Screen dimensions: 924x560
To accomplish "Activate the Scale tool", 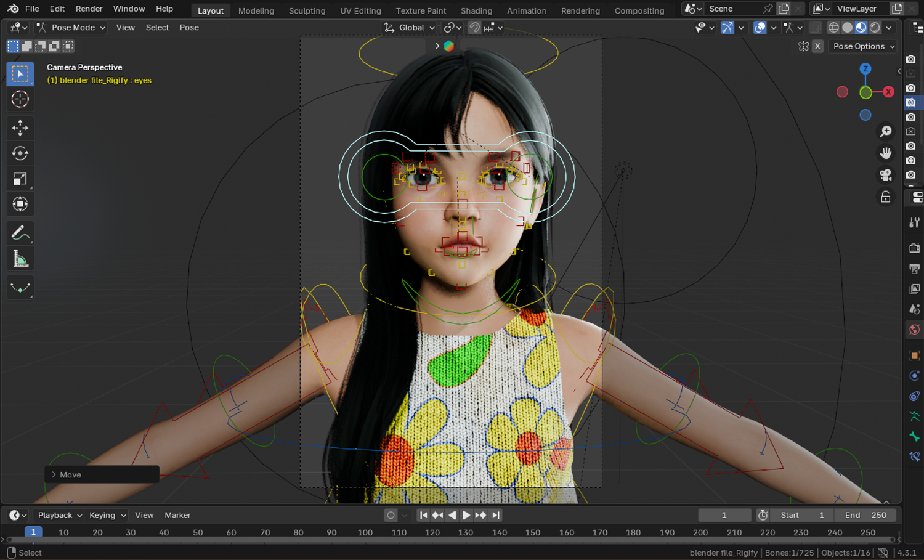I will [x=20, y=179].
